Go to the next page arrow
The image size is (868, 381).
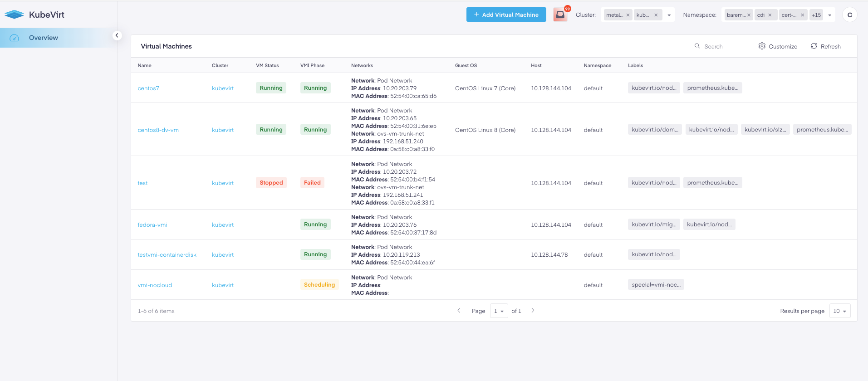point(533,311)
